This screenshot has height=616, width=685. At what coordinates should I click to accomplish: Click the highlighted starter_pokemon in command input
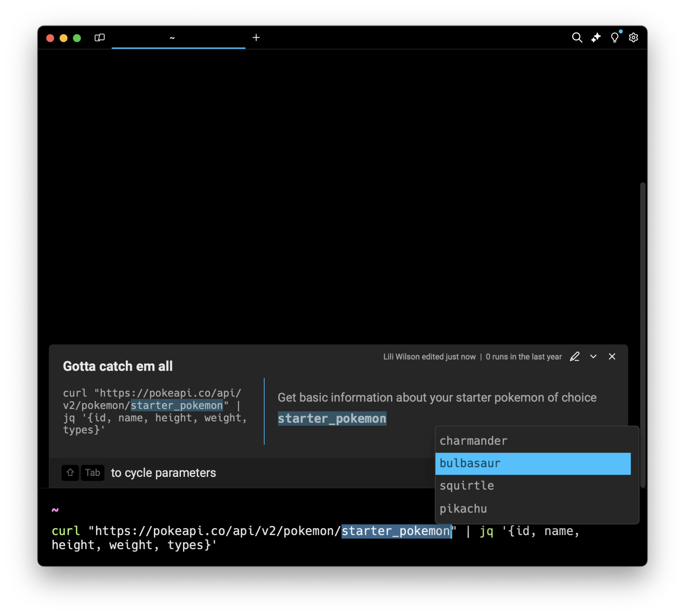pos(396,531)
